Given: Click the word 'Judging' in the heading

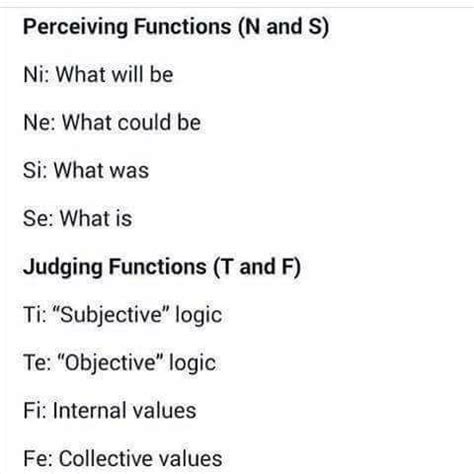Looking at the screenshot, I should point(63,268).
